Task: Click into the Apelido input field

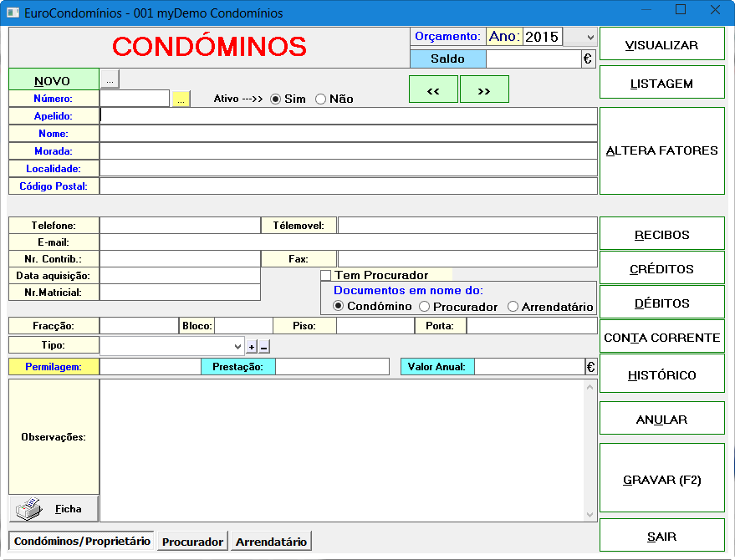Action: [348, 116]
